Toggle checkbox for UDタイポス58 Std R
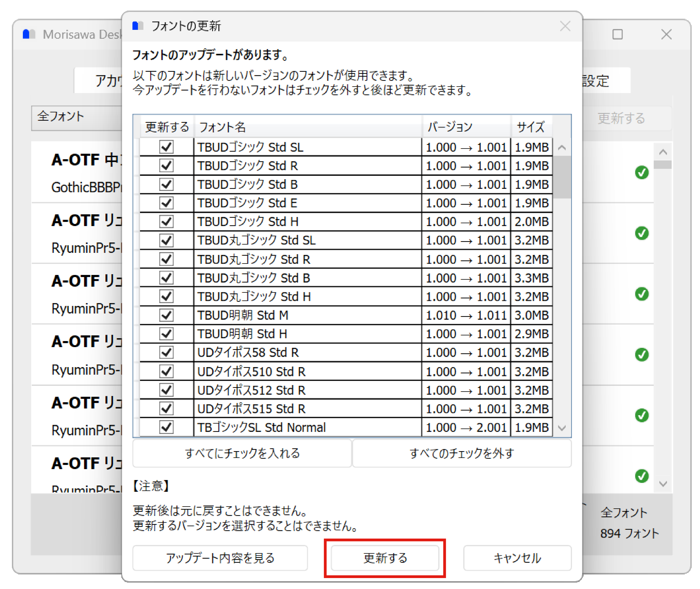 click(166, 353)
